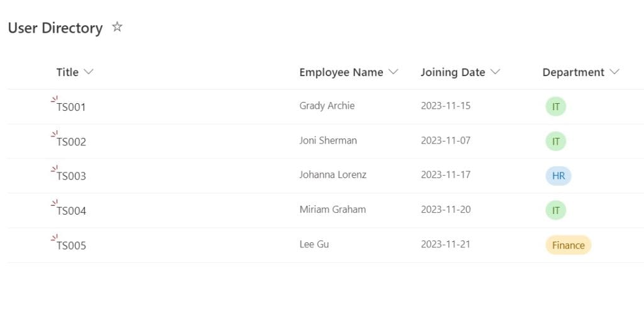
Task: Click the Title column header
Action: coord(67,72)
